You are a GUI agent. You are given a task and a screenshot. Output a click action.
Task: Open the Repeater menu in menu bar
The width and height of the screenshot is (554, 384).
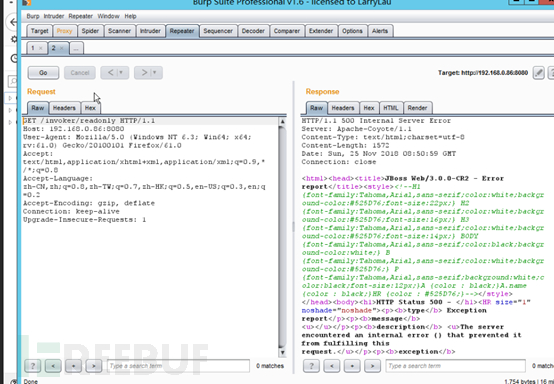[x=81, y=16]
